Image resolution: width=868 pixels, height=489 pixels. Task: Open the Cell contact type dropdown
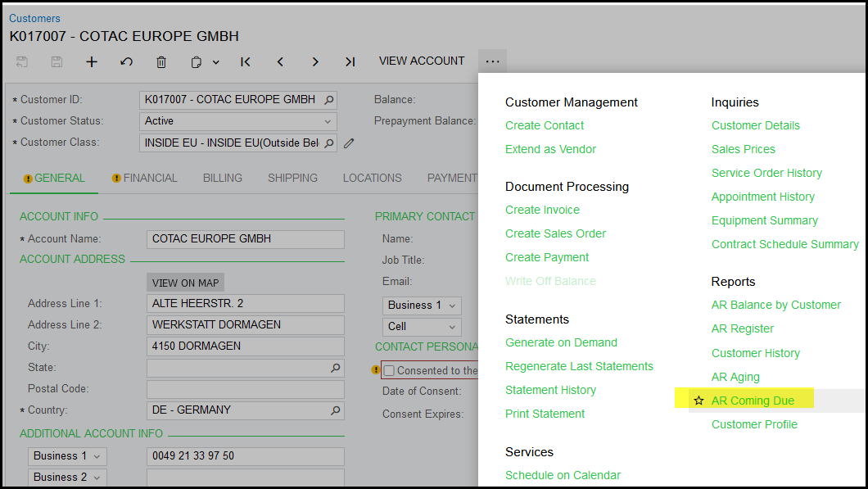tap(422, 326)
